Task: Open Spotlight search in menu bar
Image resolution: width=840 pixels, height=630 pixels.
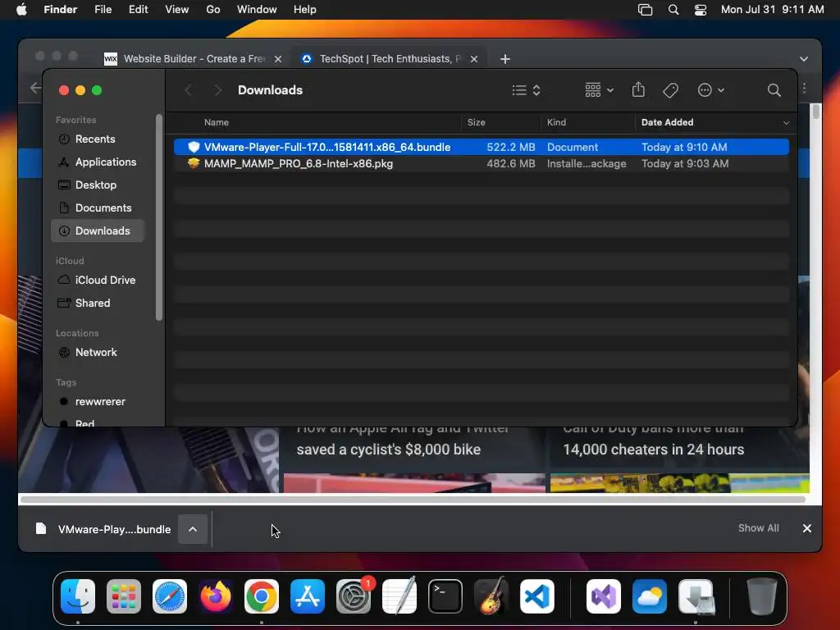Action: tap(673, 10)
